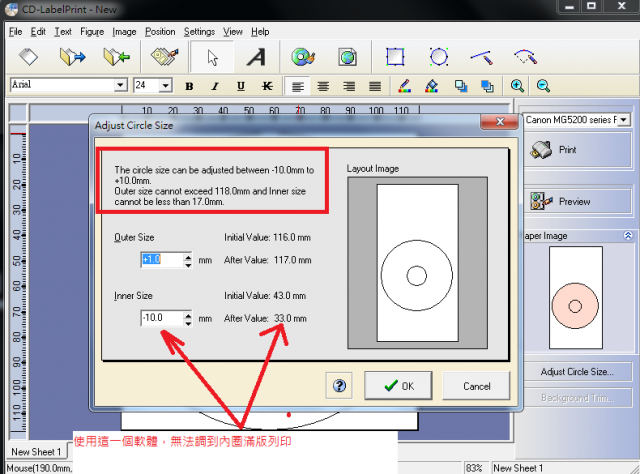Select the circle figure tool
The height and width of the screenshot is (474, 640).
coord(439,56)
